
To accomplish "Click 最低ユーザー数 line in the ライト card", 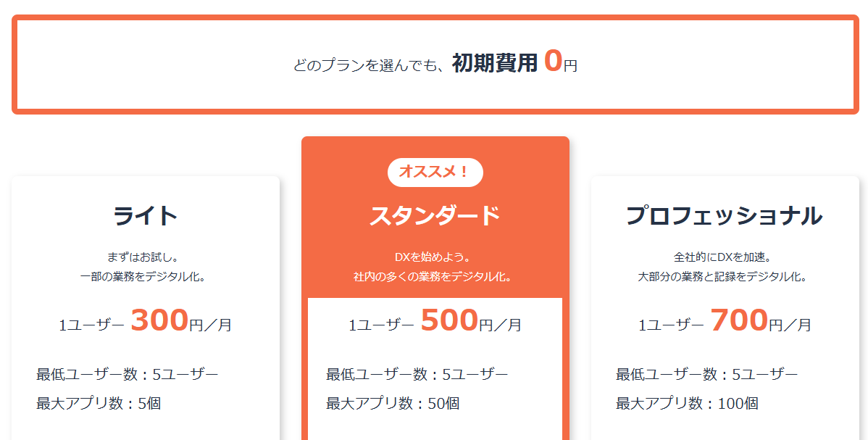I will tap(128, 375).
